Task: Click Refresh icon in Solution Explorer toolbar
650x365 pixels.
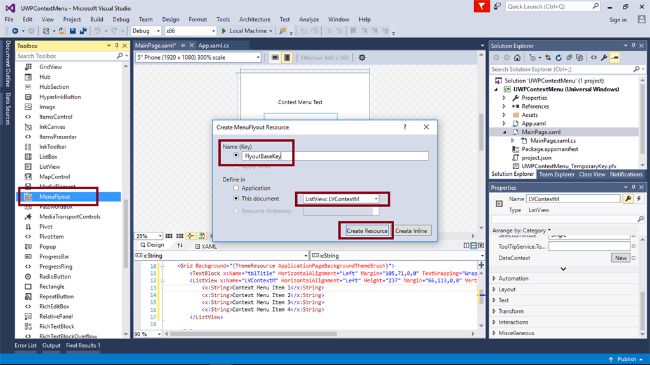Action: pyautogui.click(x=558, y=58)
